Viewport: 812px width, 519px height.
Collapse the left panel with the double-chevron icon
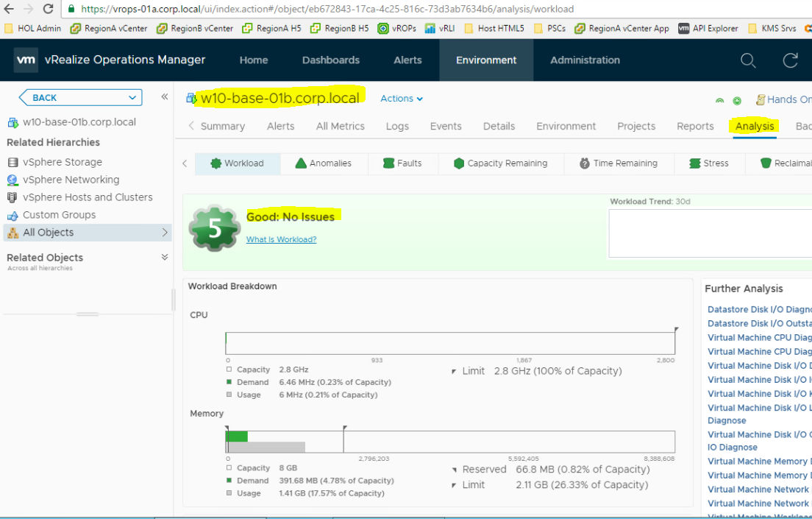[164, 96]
